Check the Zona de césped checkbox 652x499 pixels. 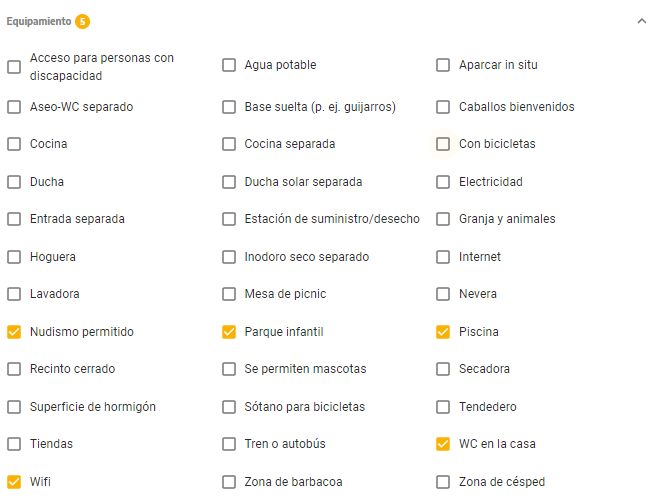click(443, 482)
